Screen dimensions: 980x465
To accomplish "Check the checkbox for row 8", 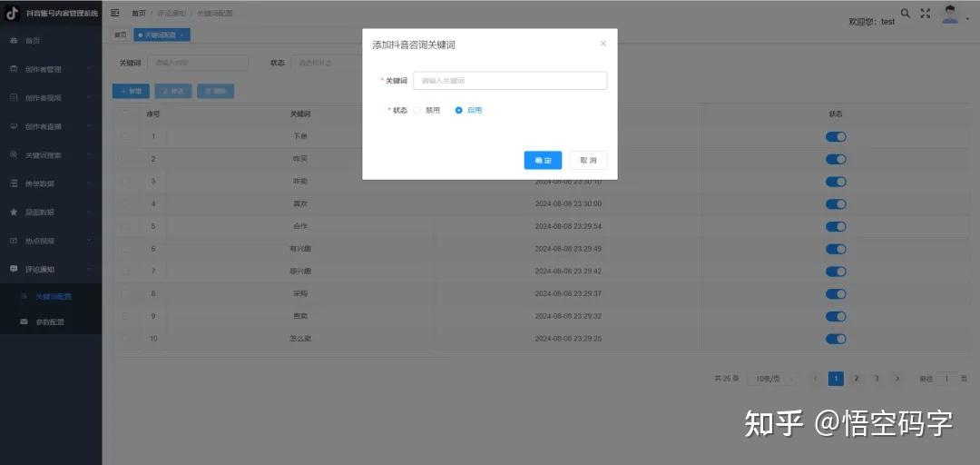I will [x=125, y=293].
